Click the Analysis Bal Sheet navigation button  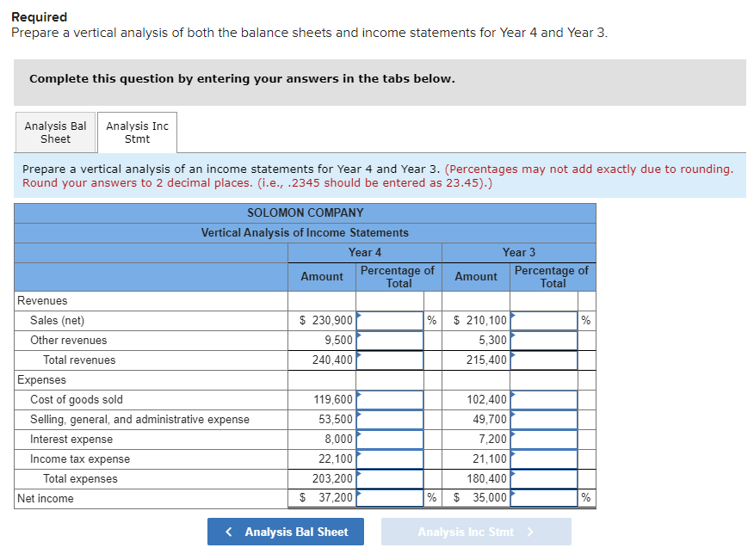[285, 532]
